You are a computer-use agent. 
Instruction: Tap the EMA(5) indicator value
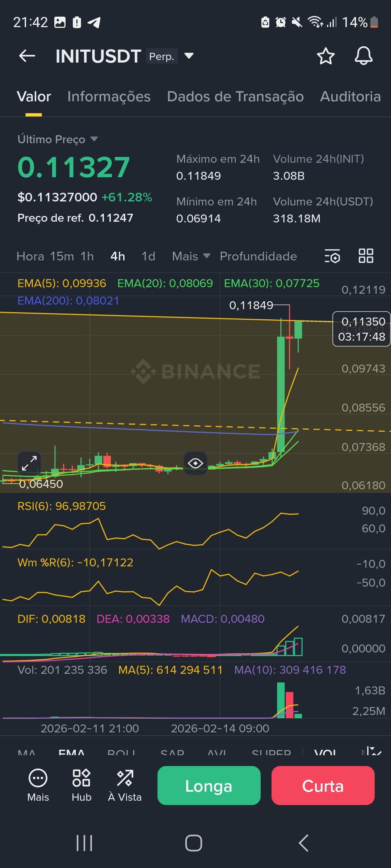click(62, 283)
